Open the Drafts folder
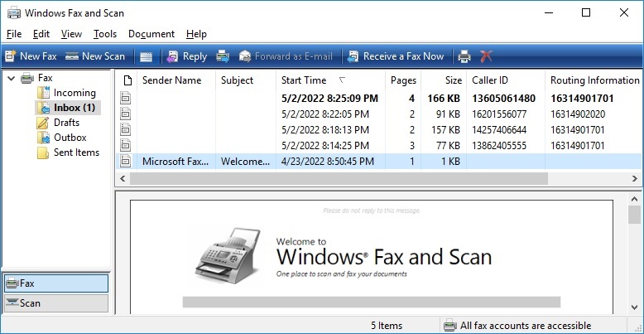 pos(66,123)
